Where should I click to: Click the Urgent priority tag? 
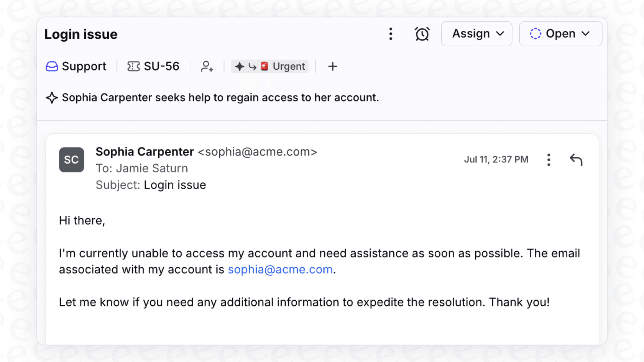(270, 66)
